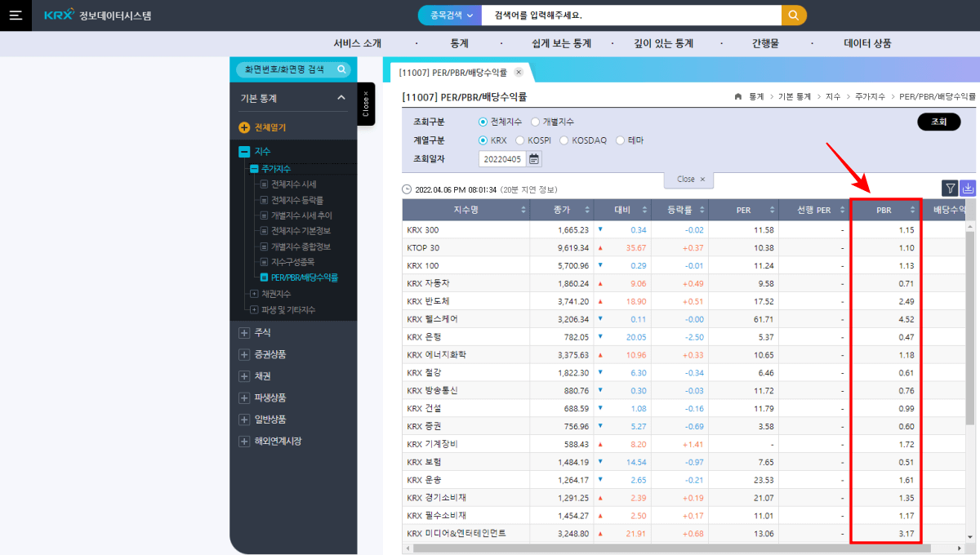Open 서비스 소개 menu
The width and height of the screenshot is (980, 555).
[x=357, y=43]
